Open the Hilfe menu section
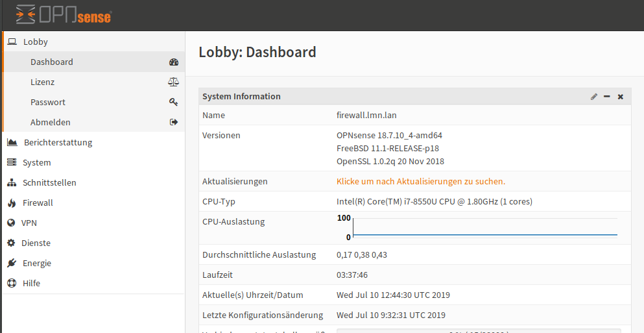This screenshot has width=644, height=333. point(93,283)
